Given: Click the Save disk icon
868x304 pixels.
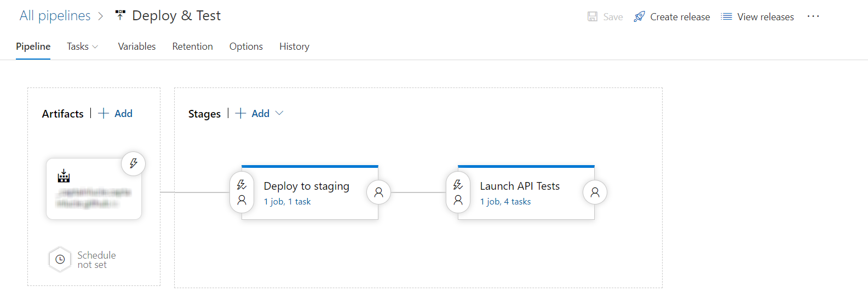Looking at the screenshot, I should (x=593, y=17).
